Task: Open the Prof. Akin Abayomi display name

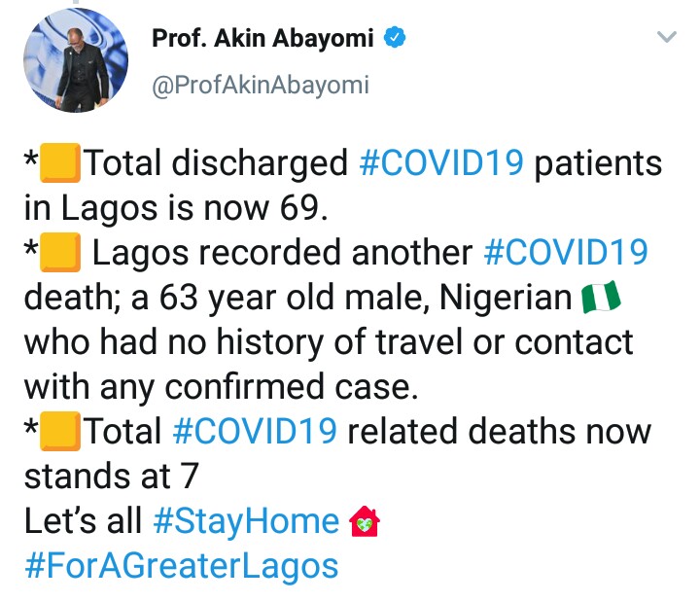Action: [x=264, y=38]
